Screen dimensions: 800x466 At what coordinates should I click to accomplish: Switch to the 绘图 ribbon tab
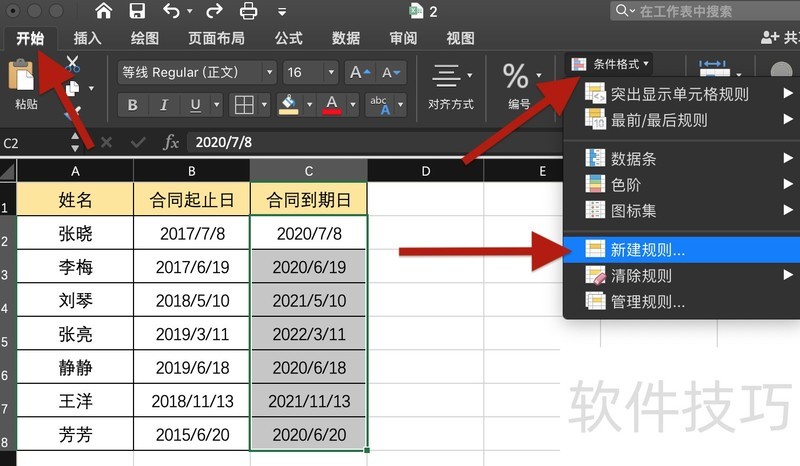pyautogui.click(x=145, y=38)
